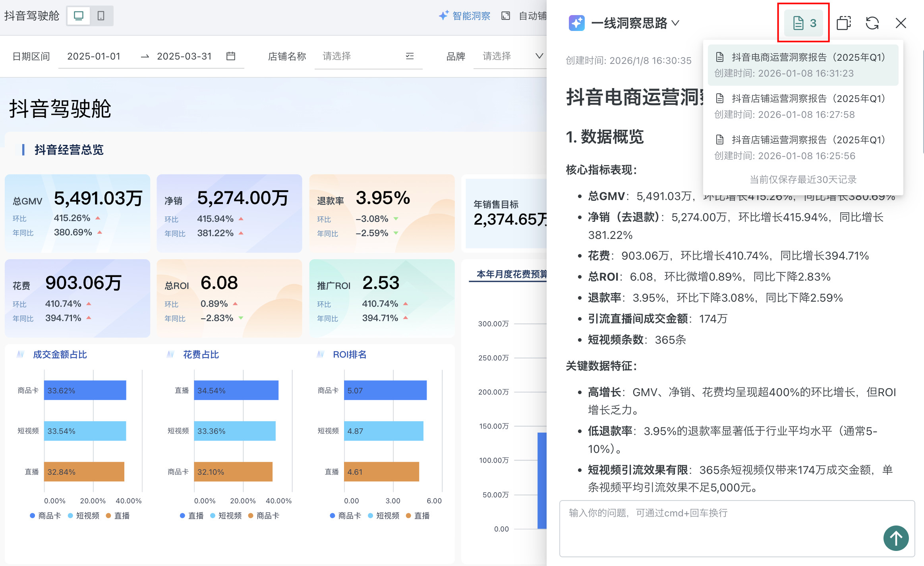Switch to desktop view icon
Screen dimensions: 924x566
point(79,16)
